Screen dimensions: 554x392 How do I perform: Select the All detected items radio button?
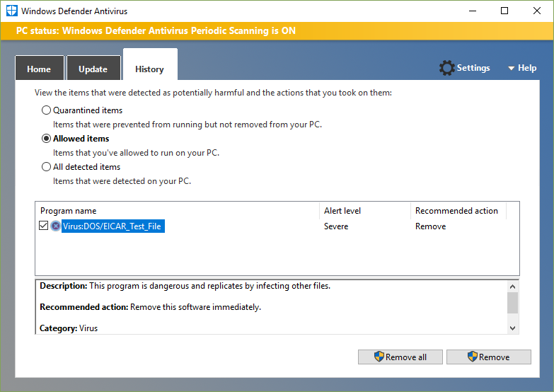(46, 167)
